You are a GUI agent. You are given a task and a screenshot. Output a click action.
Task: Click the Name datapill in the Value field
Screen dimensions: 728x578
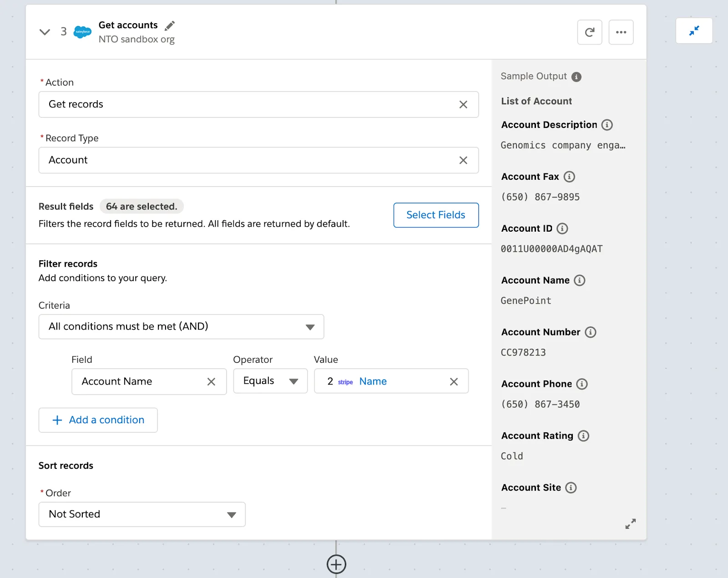pyautogui.click(x=373, y=381)
